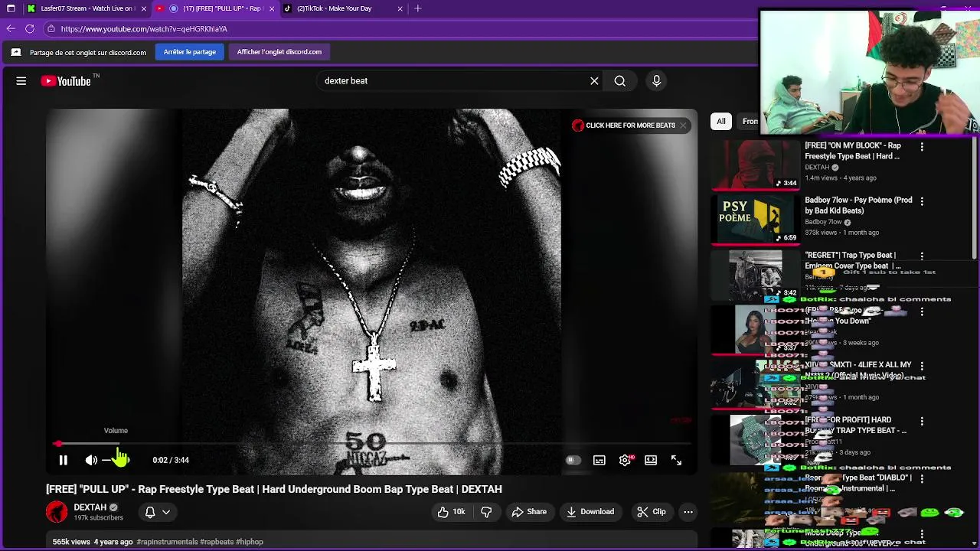Open a new browser tab
The width and height of the screenshot is (980, 551).
[418, 8]
